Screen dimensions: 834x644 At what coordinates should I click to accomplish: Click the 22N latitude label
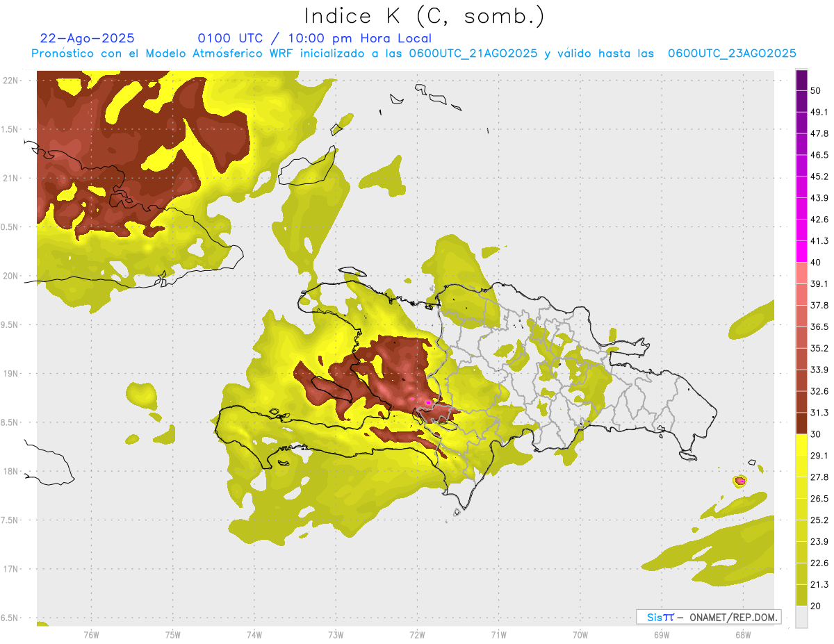click(x=10, y=80)
